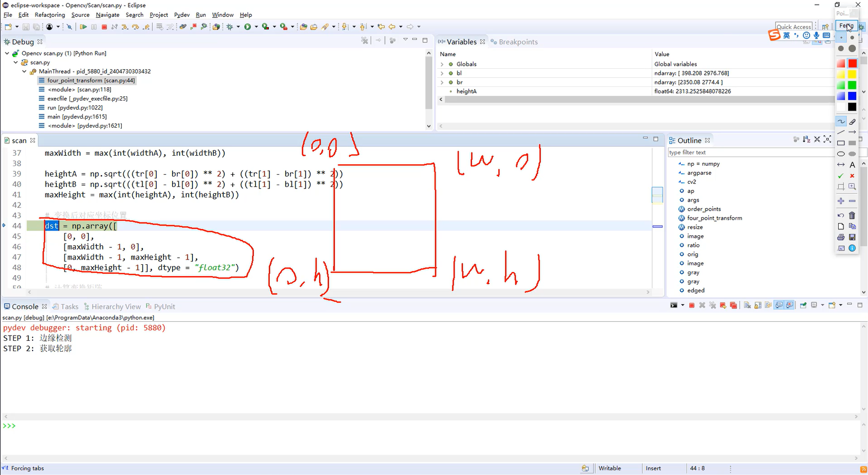868x475 pixels.
Task: Pick the solid blue color swatch
Action: coord(852,96)
